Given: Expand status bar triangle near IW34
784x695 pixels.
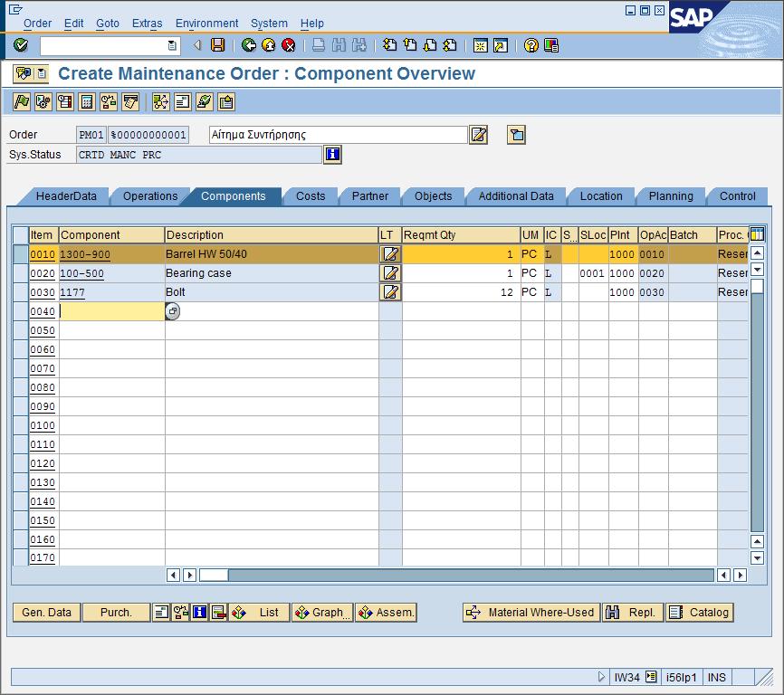Looking at the screenshot, I should (601, 677).
